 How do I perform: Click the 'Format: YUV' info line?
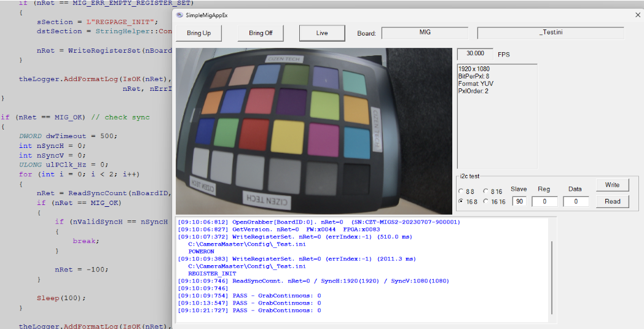coord(476,83)
